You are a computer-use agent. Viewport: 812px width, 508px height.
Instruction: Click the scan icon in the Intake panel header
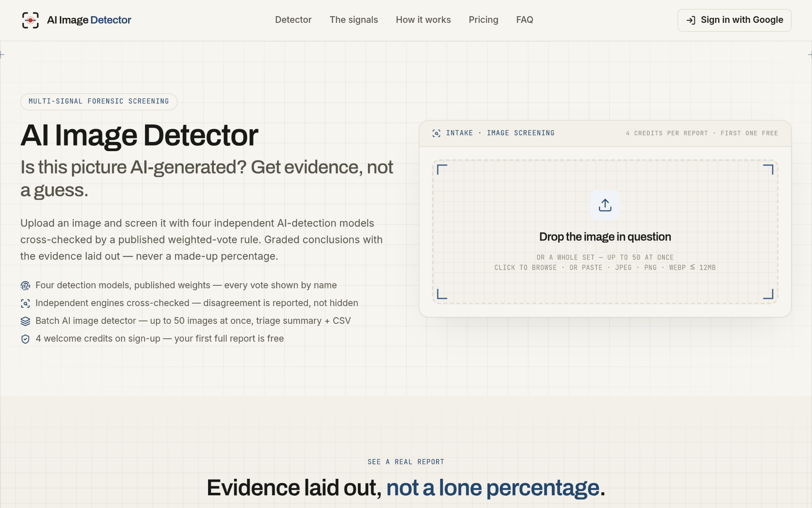tap(436, 133)
